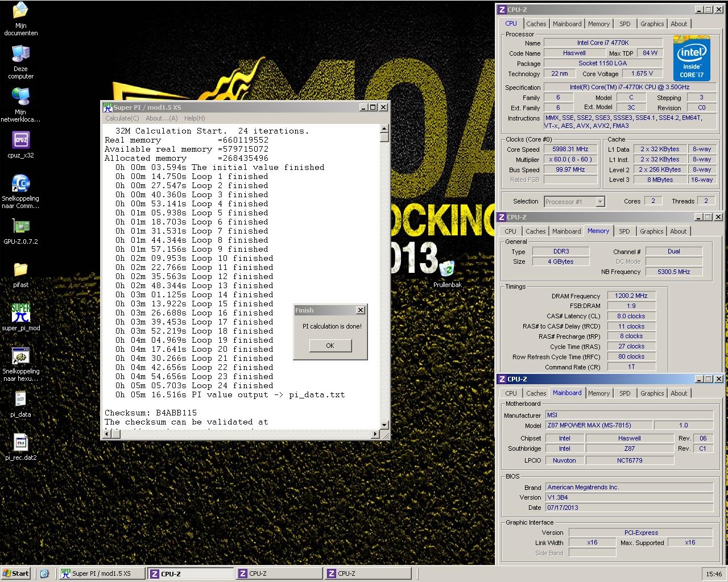
Task: Click Super PI vertical scrollbar up arrow
Action: [x=384, y=129]
